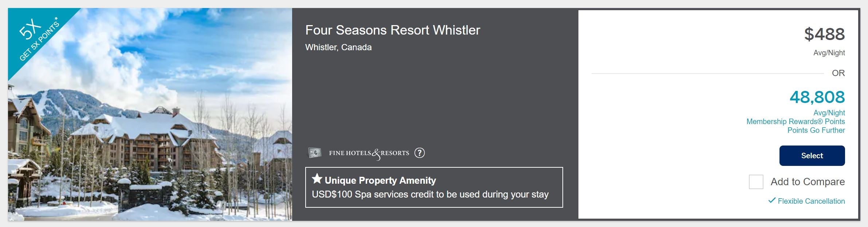This screenshot has width=868, height=227.
Task: Click the Fine Hotels & Resorts logo
Action: pyautogui.click(x=369, y=153)
